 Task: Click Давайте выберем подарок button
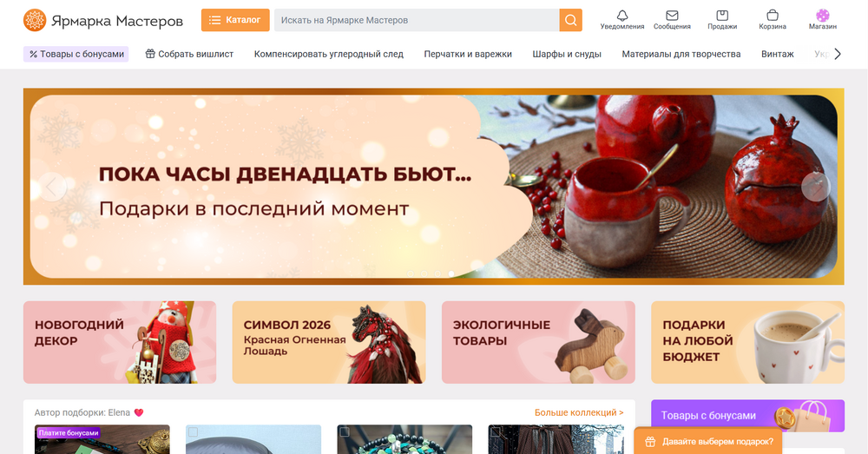click(709, 441)
